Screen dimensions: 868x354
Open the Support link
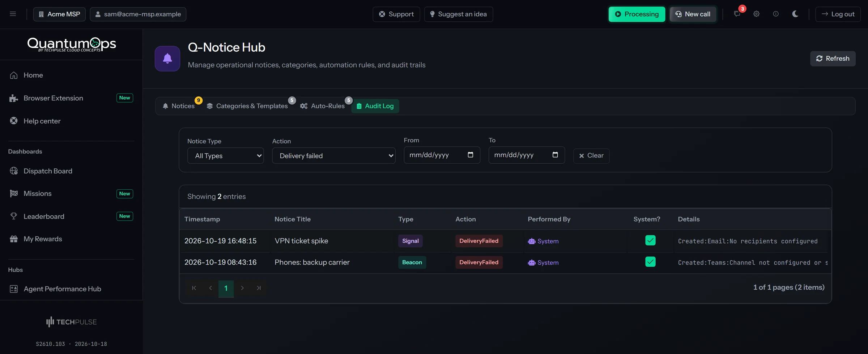(396, 14)
